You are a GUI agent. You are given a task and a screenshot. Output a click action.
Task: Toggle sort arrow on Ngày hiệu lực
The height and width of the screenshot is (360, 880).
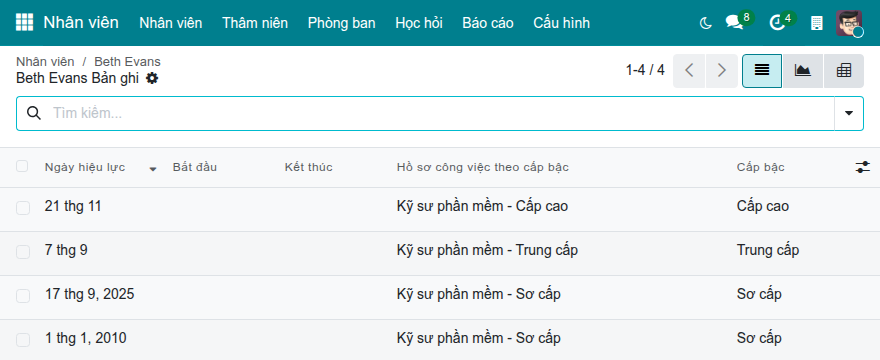[x=153, y=168]
